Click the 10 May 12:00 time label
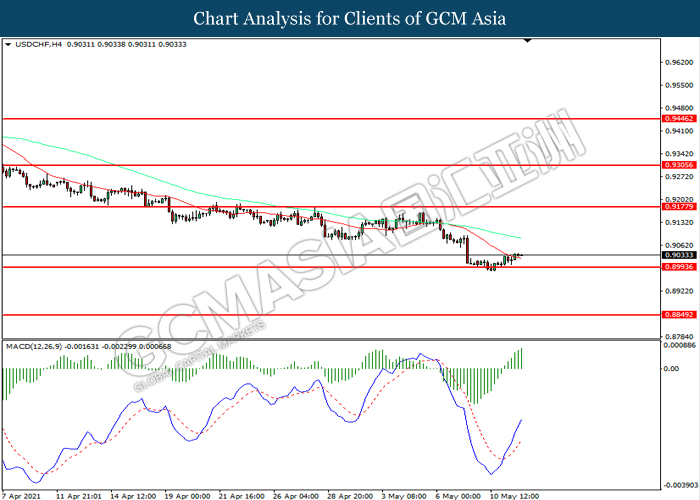 pyautogui.click(x=515, y=496)
